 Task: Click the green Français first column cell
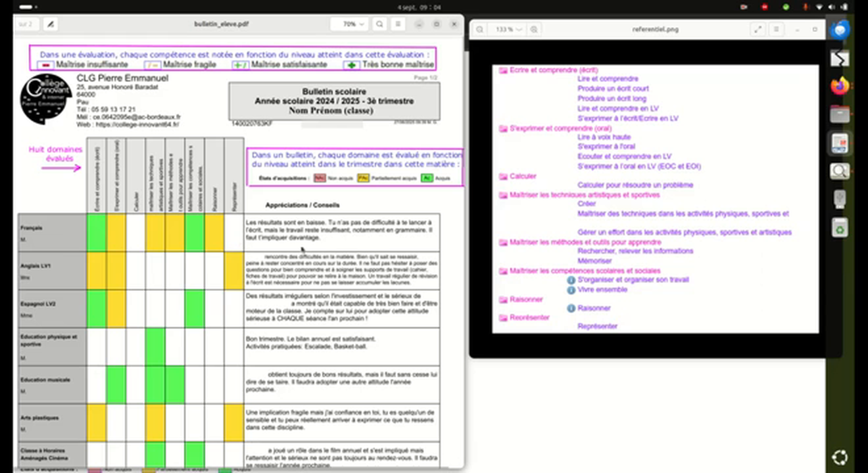(x=96, y=233)
